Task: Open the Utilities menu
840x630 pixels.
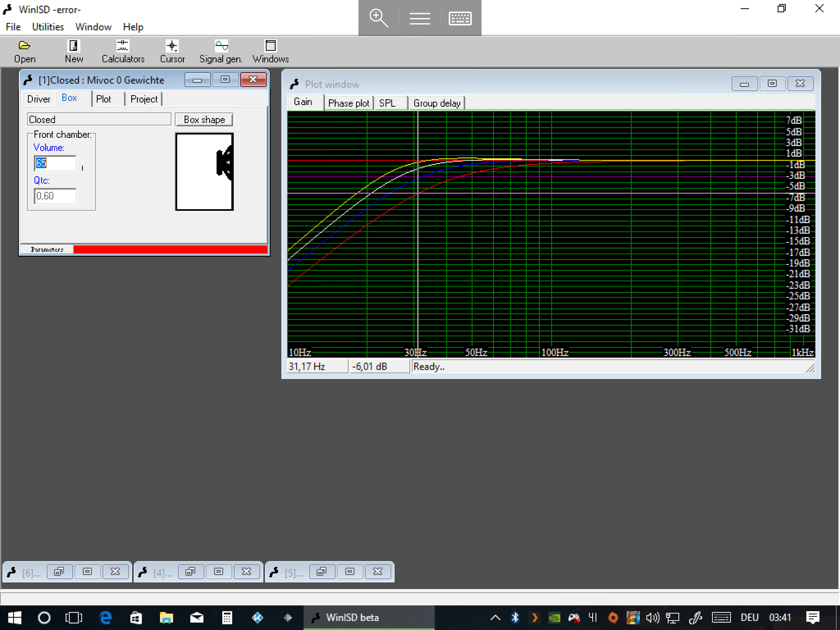Action: coord(48,27)
